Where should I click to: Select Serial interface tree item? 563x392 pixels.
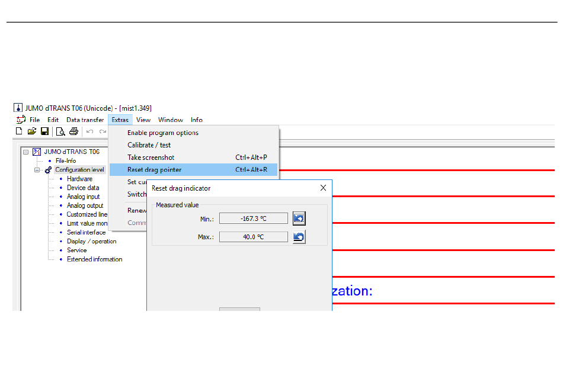(86, 232)
